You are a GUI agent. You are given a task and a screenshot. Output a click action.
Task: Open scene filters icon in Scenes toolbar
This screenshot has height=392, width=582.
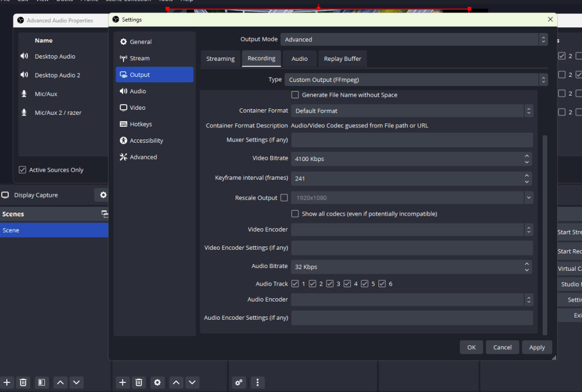[x=42, y=382]
